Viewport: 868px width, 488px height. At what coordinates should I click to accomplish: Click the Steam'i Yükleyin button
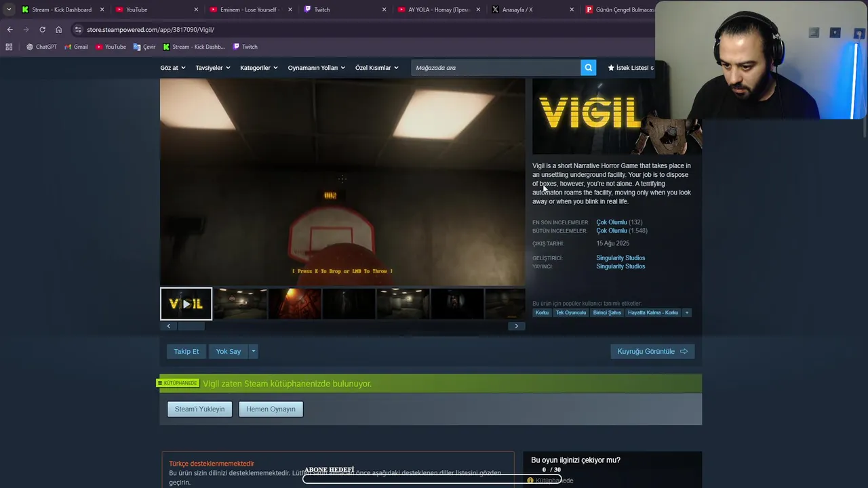200,409
